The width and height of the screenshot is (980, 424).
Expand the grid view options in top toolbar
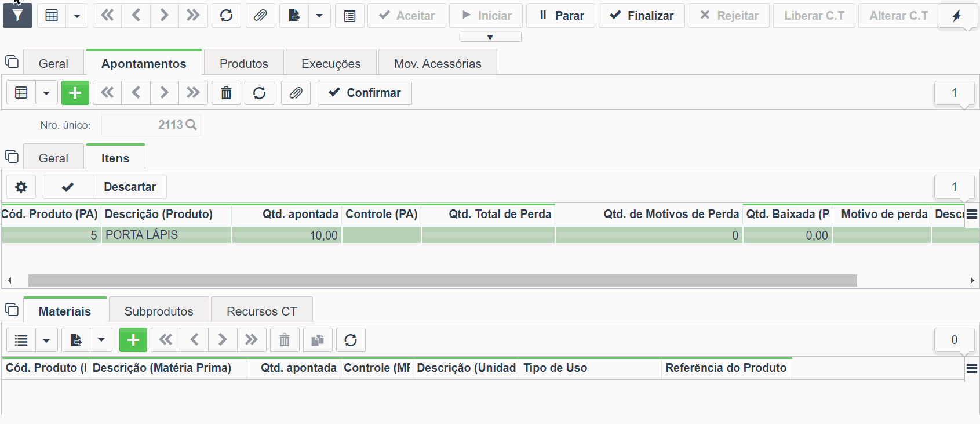pyautogui.click(x=76, y=16)
